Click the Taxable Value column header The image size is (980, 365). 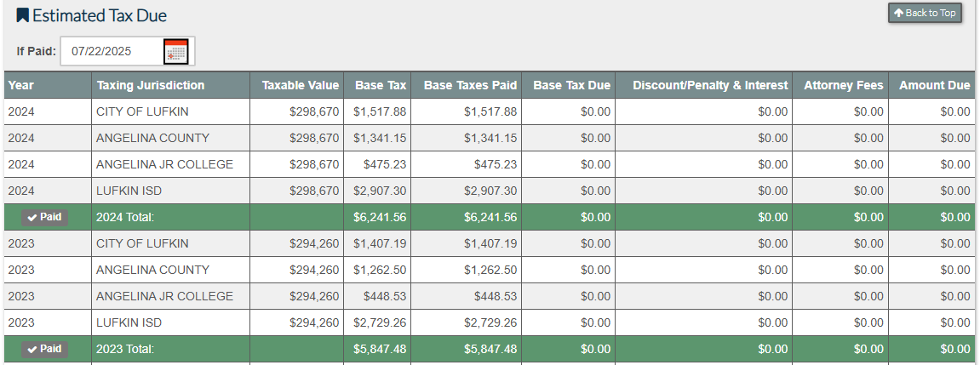[x=301, y=85]
